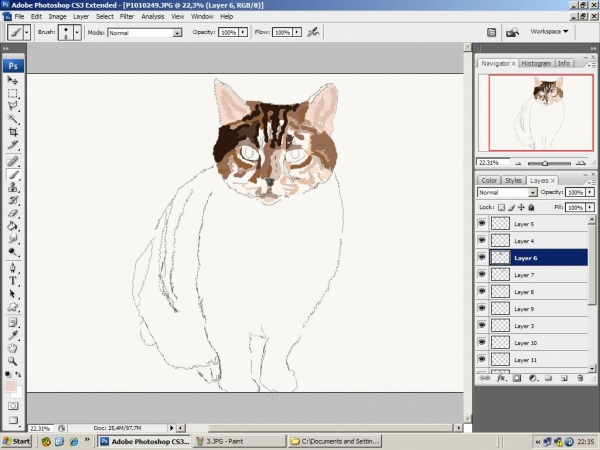The image size is (600, 450).
Task: Enable airbrush mode in options bar
Action: pyautogui.click(x=313, y=32)
